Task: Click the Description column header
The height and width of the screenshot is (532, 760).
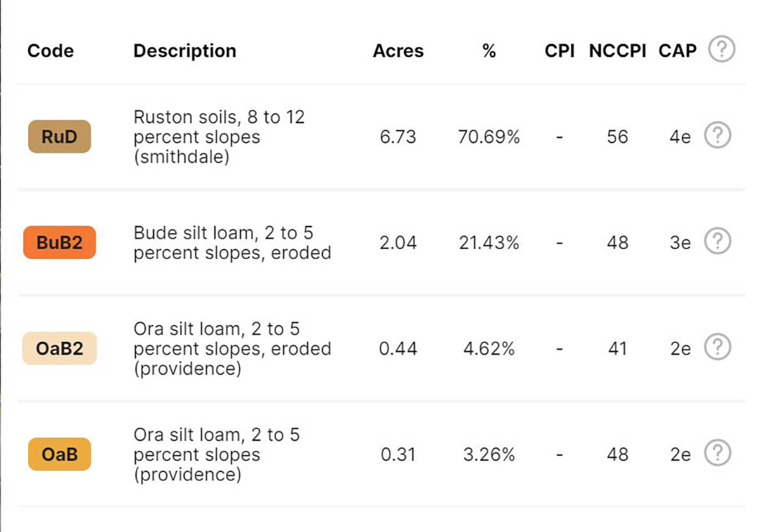Action: 184,51
